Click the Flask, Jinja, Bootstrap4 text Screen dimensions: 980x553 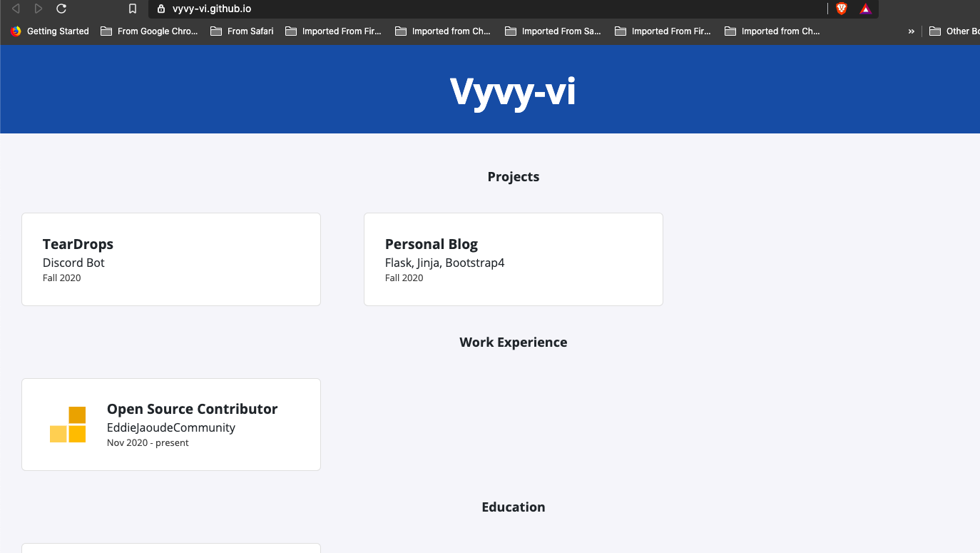pos(445,263)
